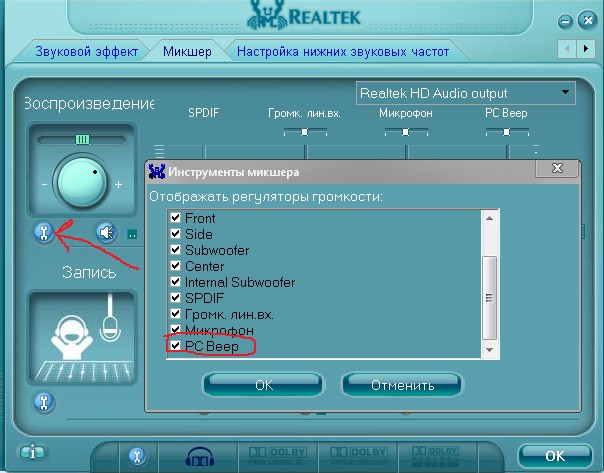Click the list scrollbar up arrow

(x=490, y=218)
